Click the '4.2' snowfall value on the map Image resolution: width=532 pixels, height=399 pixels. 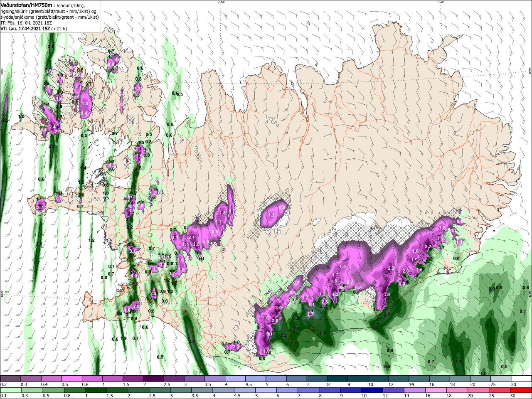(x=335, y=294)
